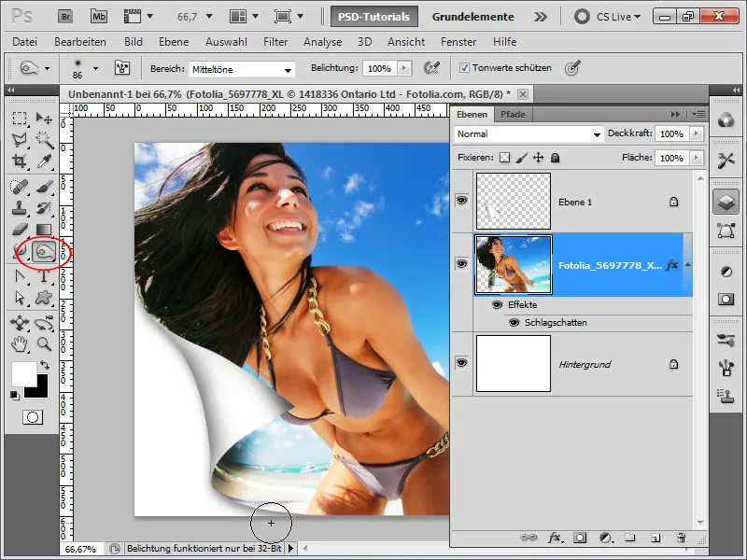The height and width of the screenshot is (560, 747).
Task: Hide the Fotolia photo layer
Action: pyautogui.click(x=461, y=264)
